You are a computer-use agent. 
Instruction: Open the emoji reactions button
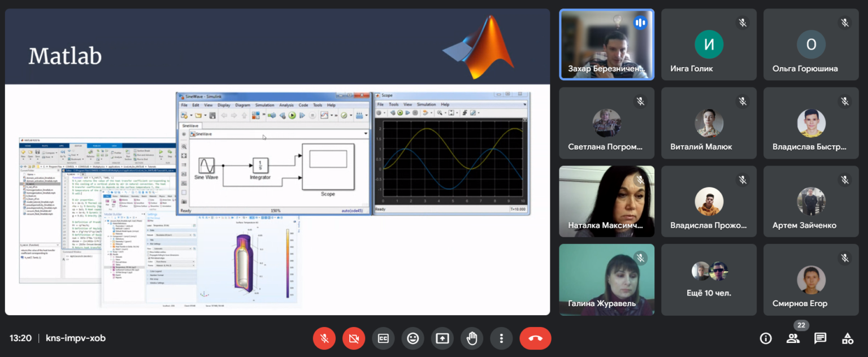point(413,338)
